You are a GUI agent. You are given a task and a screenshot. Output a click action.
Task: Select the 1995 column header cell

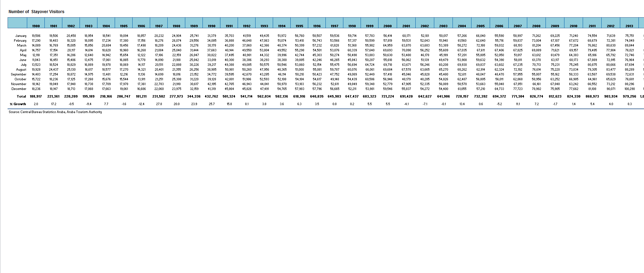click(x=299, y=26)
